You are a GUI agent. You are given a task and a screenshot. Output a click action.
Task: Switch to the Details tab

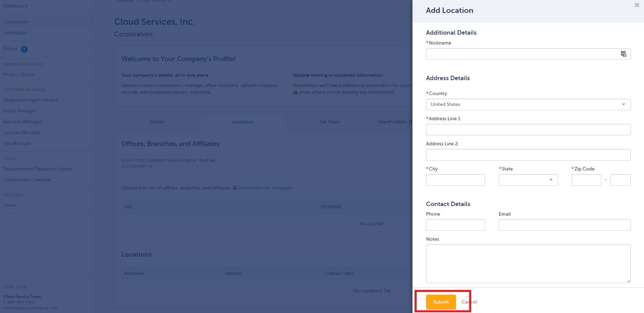coord(157,122)
